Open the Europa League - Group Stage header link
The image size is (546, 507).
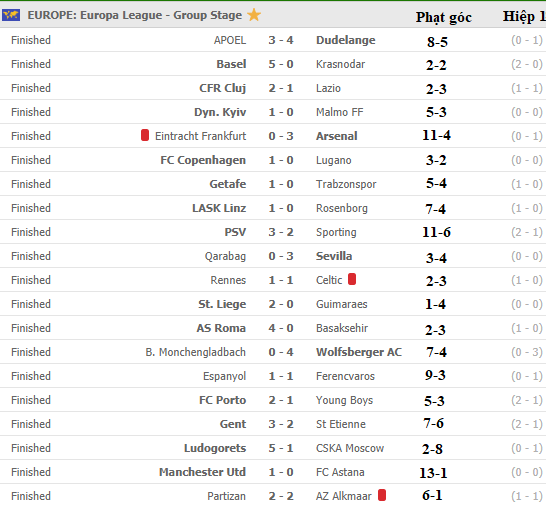[135, 15]
